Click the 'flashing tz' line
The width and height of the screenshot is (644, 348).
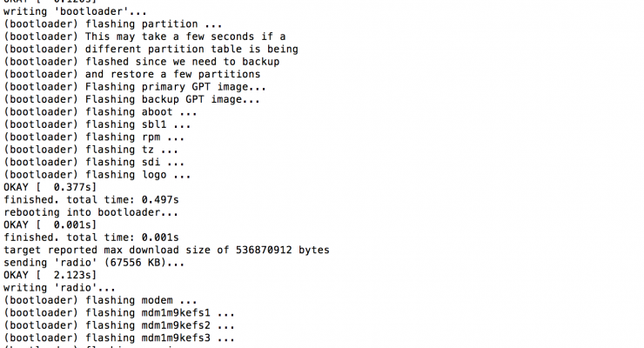pos(91,150)
